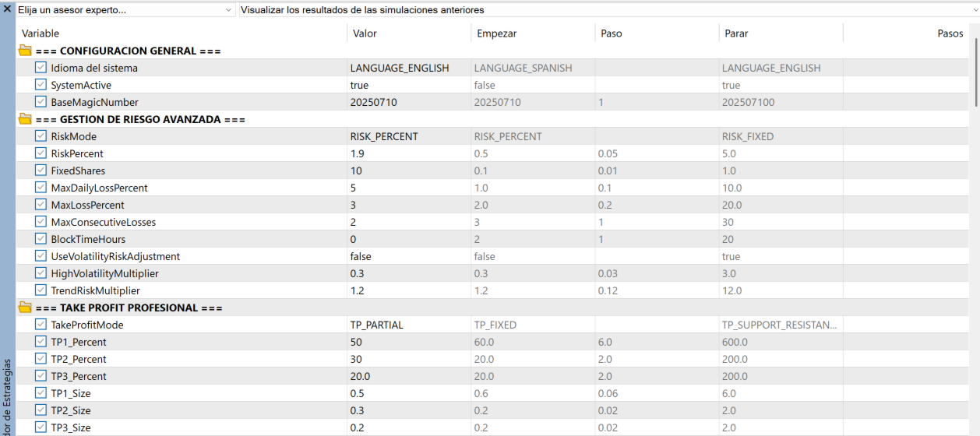Click the GESTION DE RIESGO AVANZADA folder icon

pos(24,120)
